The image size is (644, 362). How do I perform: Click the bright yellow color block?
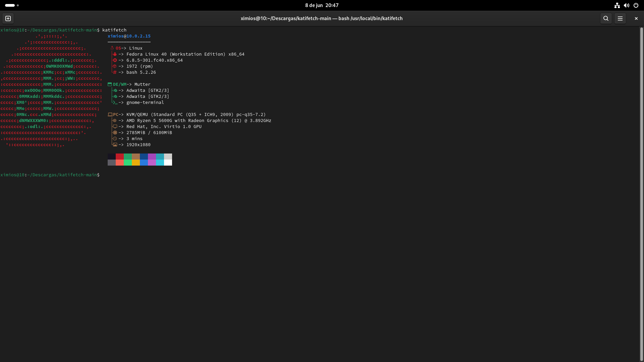point(136,163)
